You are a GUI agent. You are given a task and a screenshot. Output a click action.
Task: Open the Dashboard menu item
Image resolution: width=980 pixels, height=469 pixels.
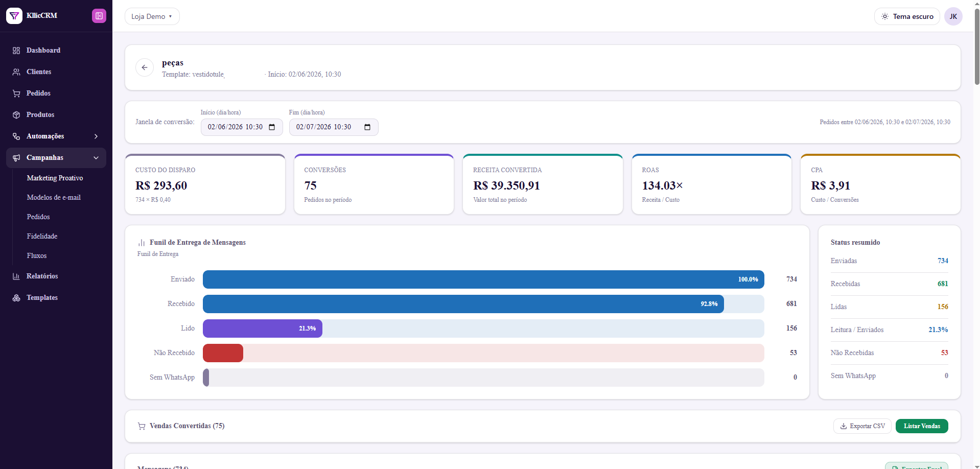56,51
